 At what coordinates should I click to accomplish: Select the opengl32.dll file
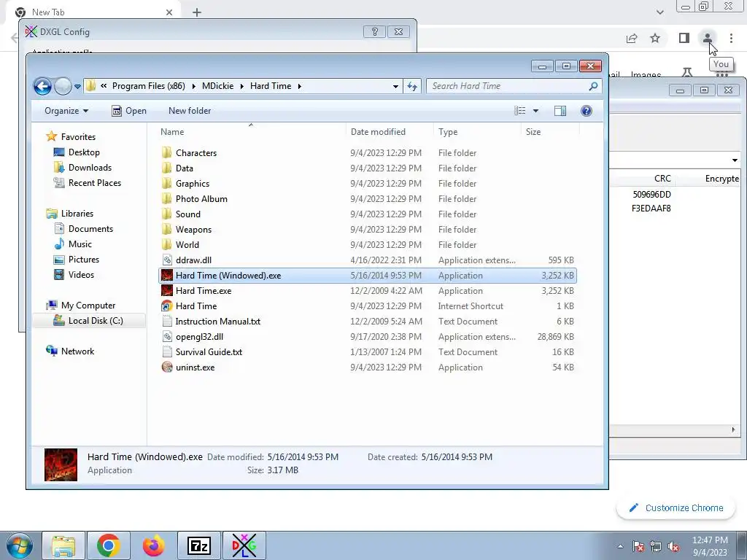coord(368,337)
